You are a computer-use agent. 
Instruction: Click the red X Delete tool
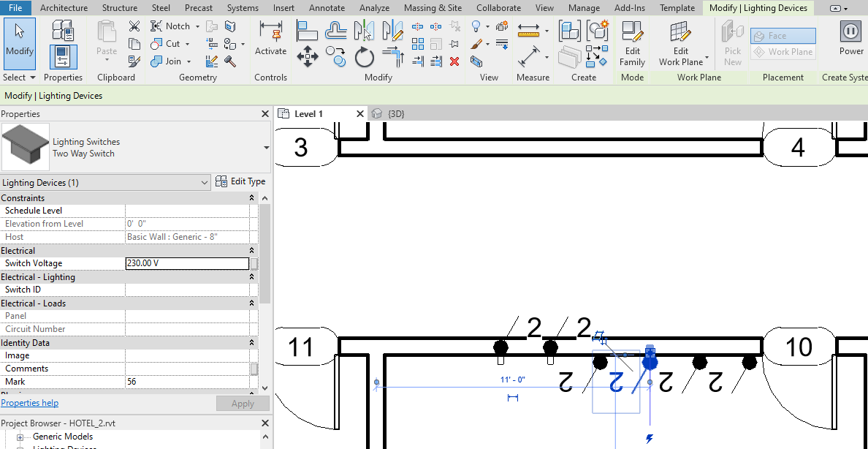click(x=454, y=61)
